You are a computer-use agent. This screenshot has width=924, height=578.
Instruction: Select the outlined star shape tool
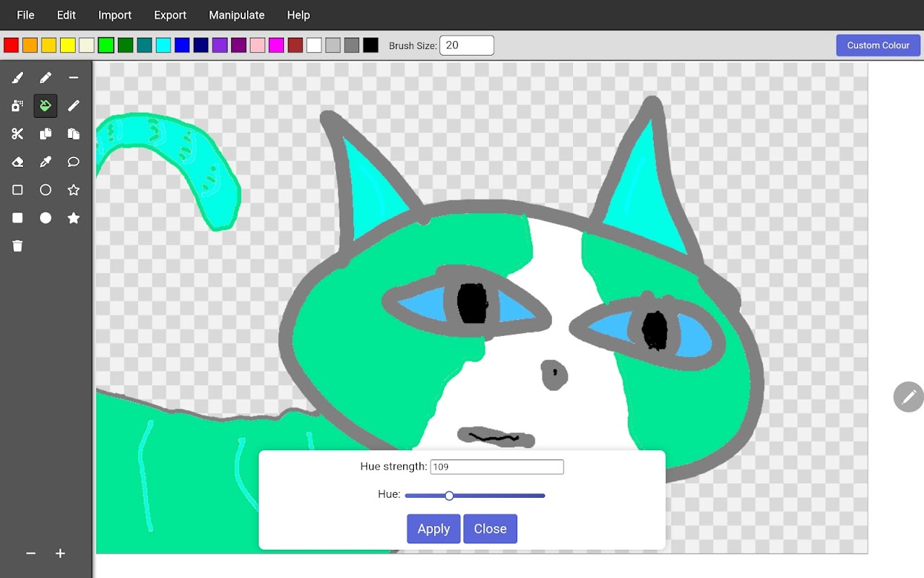(74, 190)
